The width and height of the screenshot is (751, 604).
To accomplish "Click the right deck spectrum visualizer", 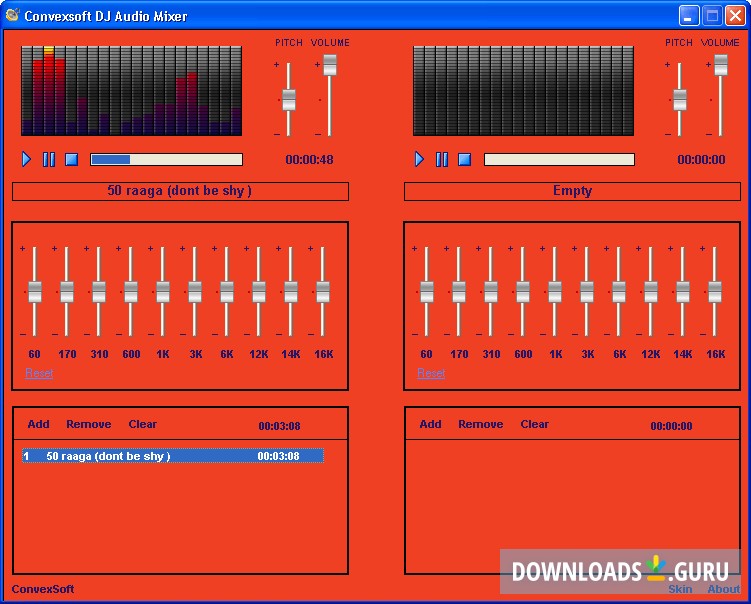I will tap(523, 91).
